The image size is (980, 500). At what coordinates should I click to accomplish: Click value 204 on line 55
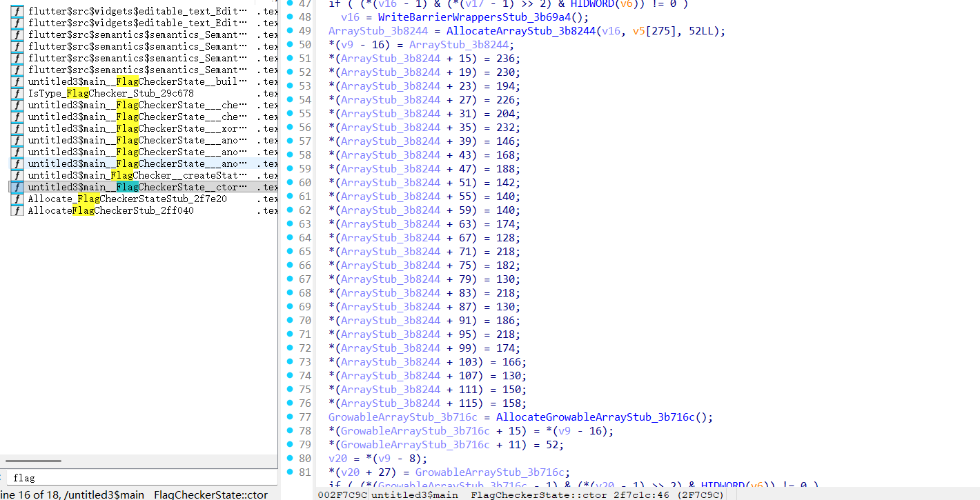(505, 114)
